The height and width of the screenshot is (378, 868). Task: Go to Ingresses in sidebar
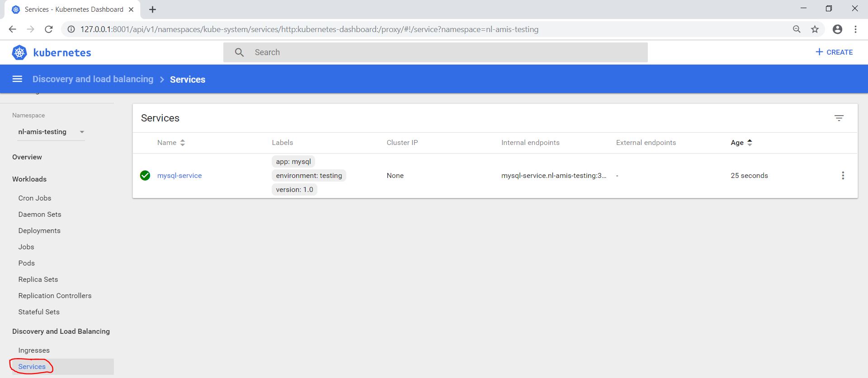click(x=34, y=350)
